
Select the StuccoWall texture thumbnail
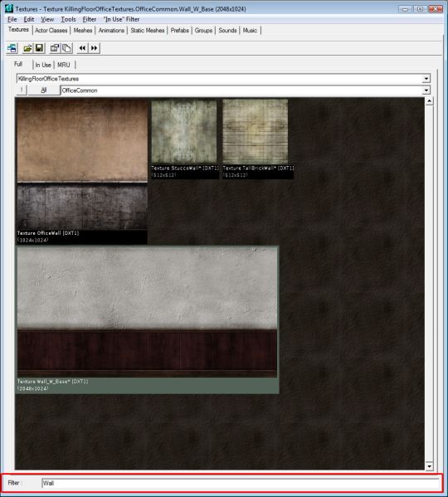[x=184, y=132]
